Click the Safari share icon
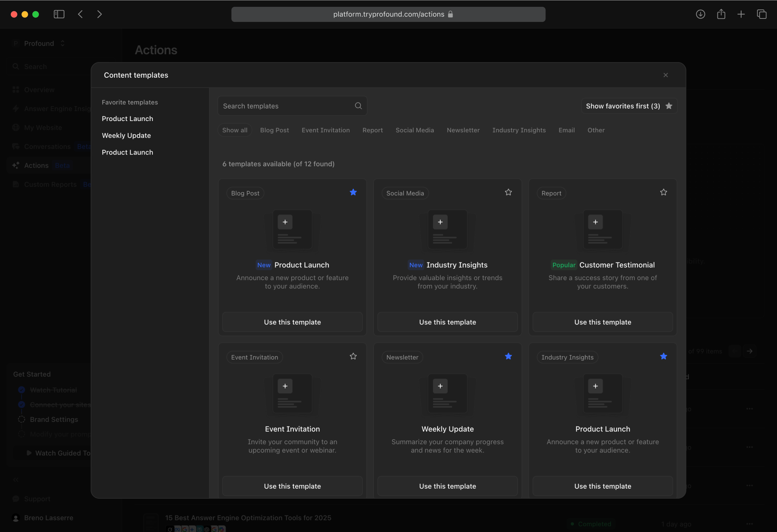This screenshot has height=532, width=777. point(721,14)
